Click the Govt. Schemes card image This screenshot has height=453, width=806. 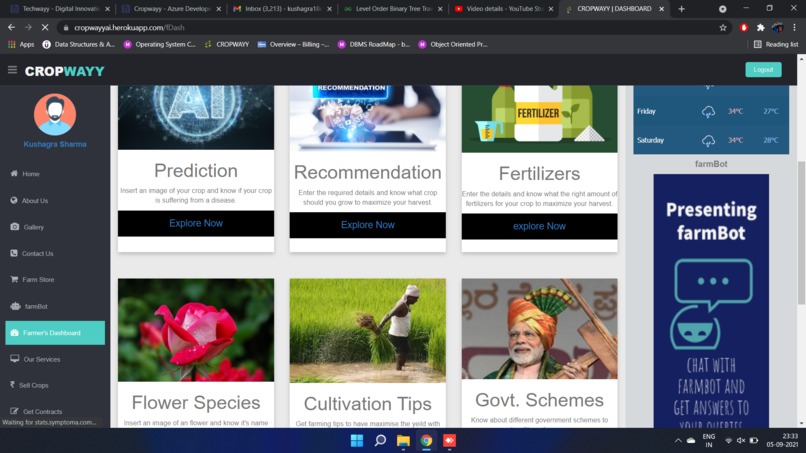pos(539,329)
